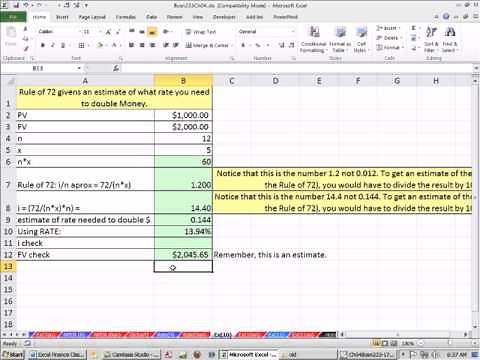Screen dimensions: 480x360
Task: Open the Format cells dropdown
Action: 390,47
